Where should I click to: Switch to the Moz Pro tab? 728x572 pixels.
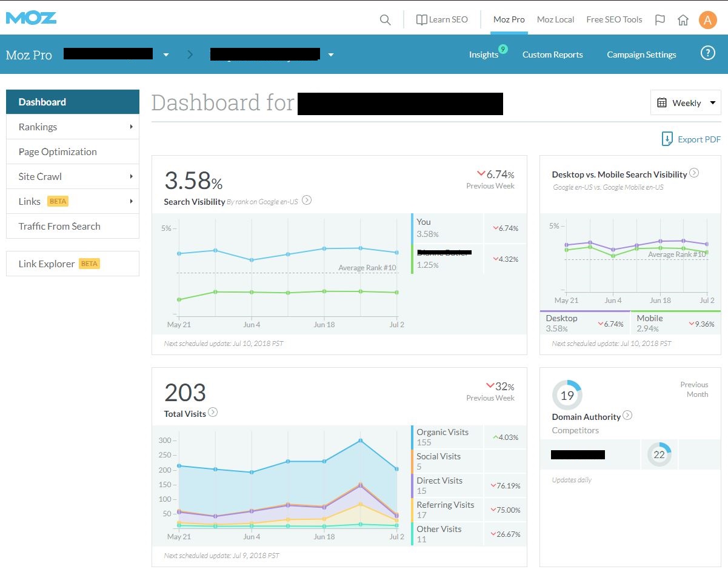509,19
